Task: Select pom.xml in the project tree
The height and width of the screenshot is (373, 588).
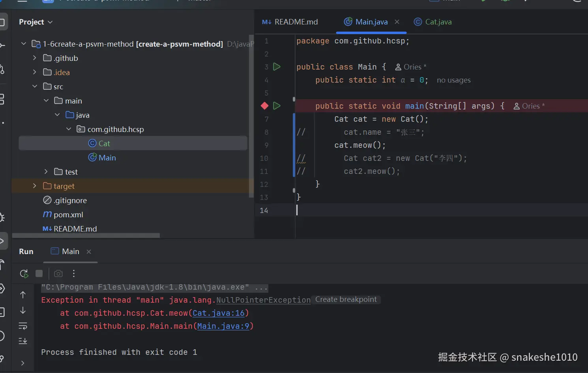Action: [x=68, y=215]
